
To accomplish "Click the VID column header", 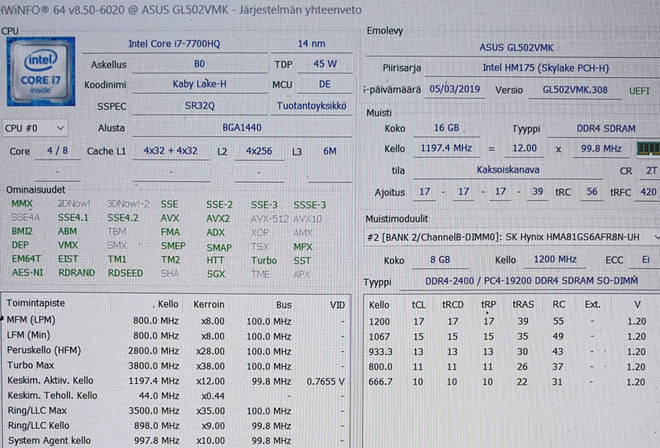I will pyautogui.click(x=337, y=305).
